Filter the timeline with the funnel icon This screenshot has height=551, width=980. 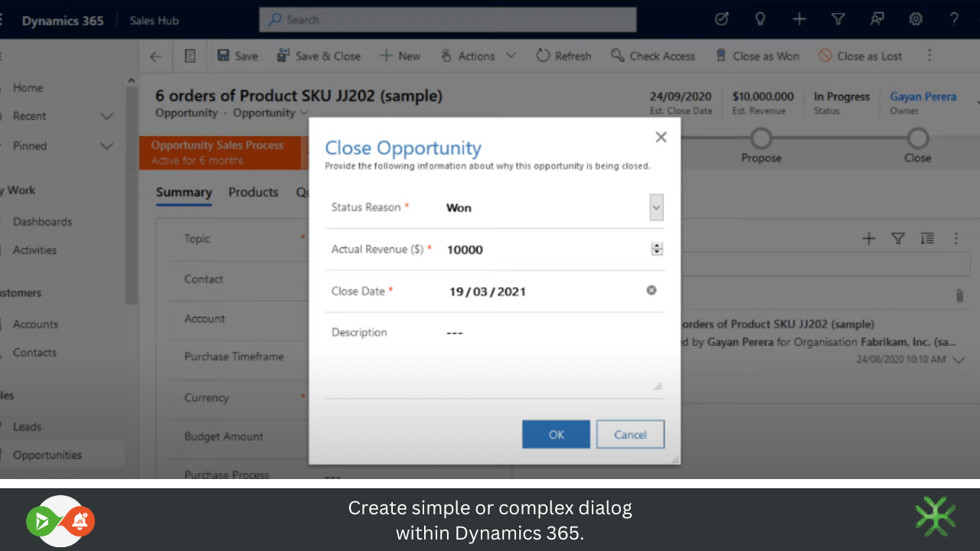coord(898,239)
